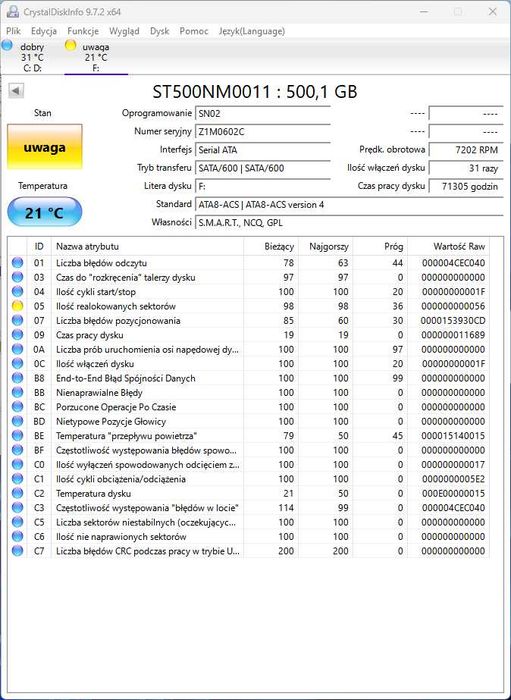511x700 pixels.
Task: Click the Oprogramowanie field showing SN02
Action: 262,113
